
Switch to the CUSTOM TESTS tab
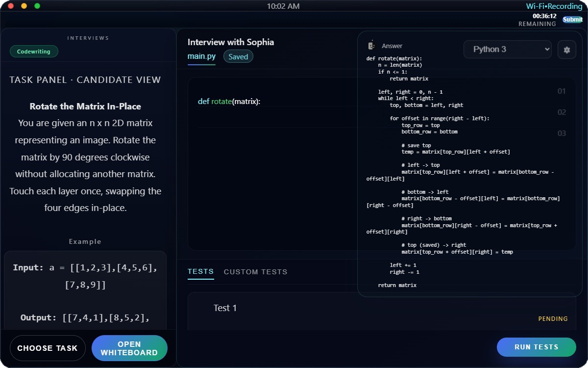[255, 271]
